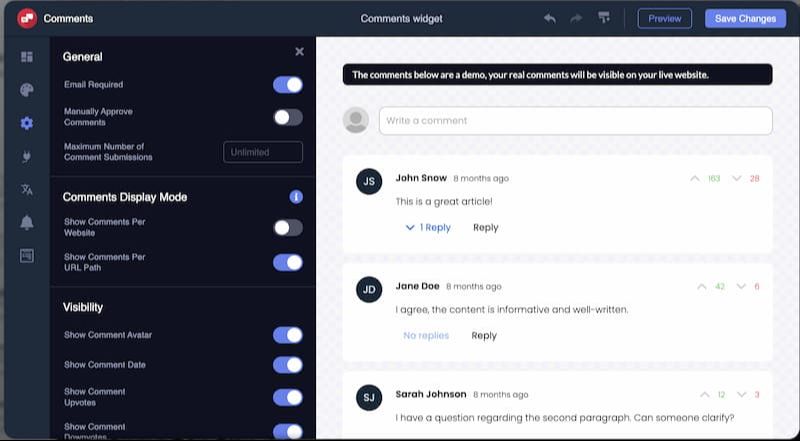Disable Show Comments Per URL Path toggle

click(288, 262)
